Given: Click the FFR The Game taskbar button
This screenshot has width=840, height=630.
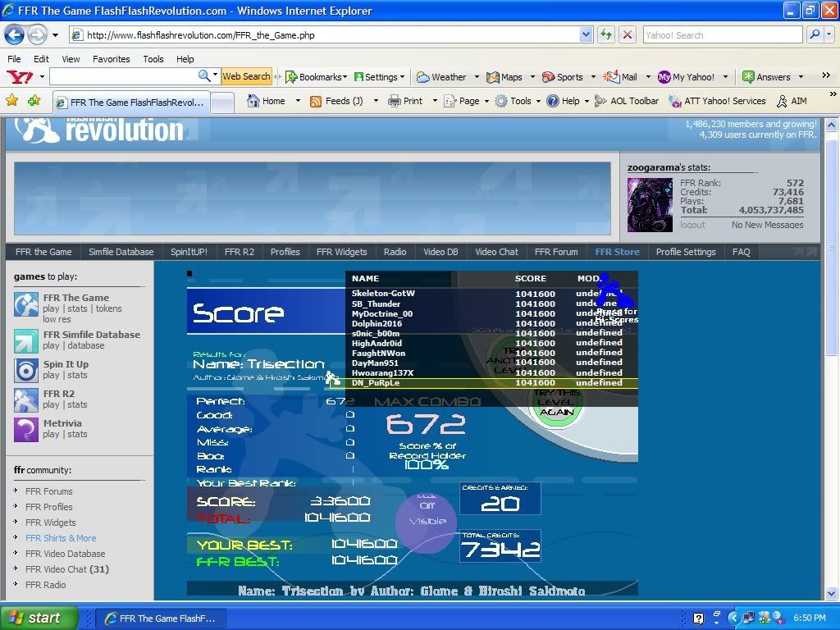Looking at the screenshot, I should [161, 619].
